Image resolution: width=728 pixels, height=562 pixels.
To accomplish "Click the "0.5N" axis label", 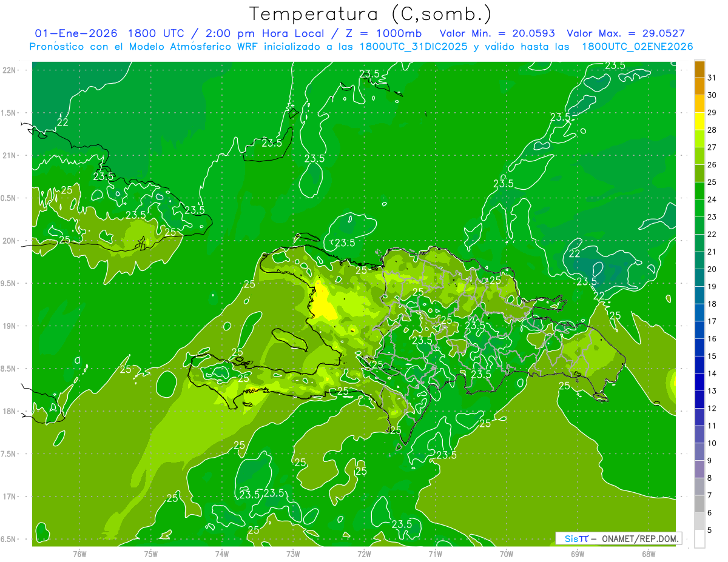I will click(x=10, y=198).
